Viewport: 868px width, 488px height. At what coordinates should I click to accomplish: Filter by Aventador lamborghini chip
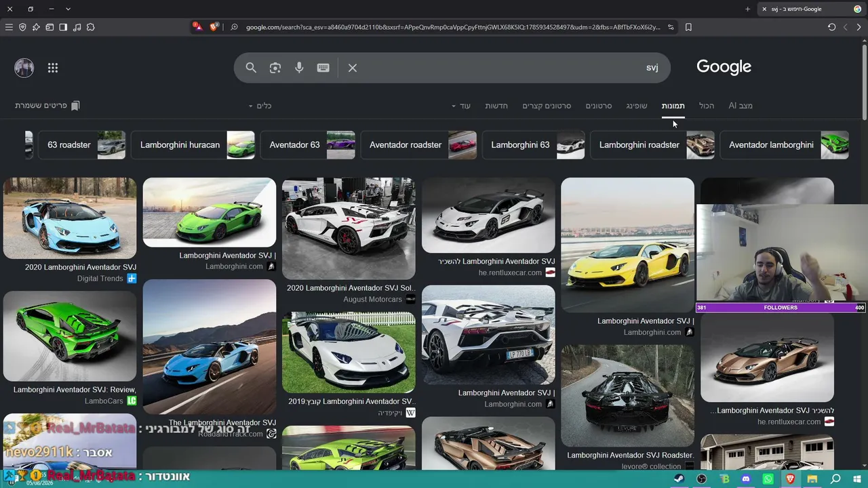pos(785,145)
